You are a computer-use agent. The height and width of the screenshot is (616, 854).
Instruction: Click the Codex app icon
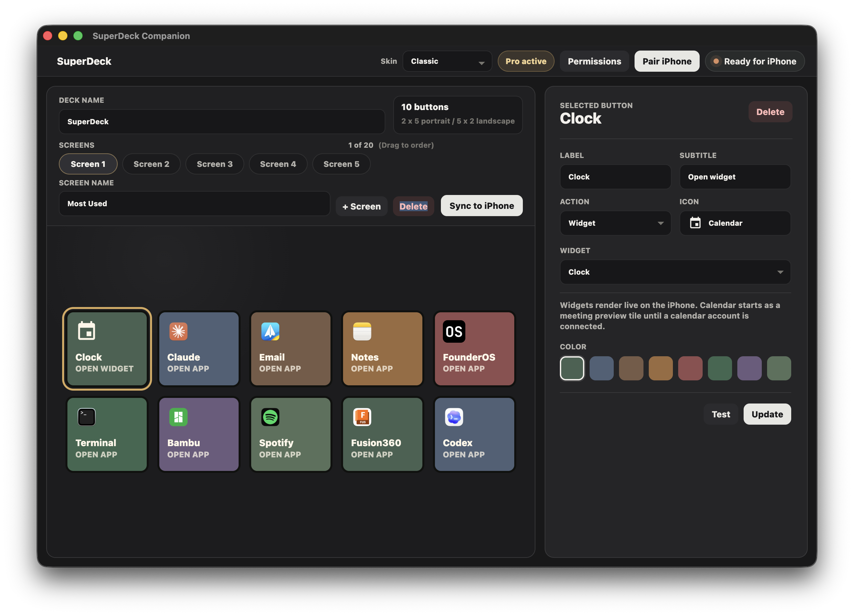tap(454, 417)
